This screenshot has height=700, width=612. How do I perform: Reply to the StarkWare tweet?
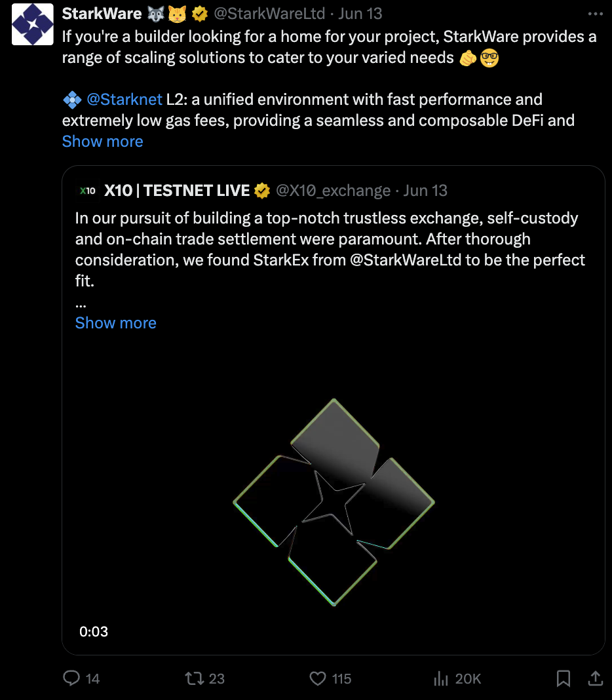(71, 678)
